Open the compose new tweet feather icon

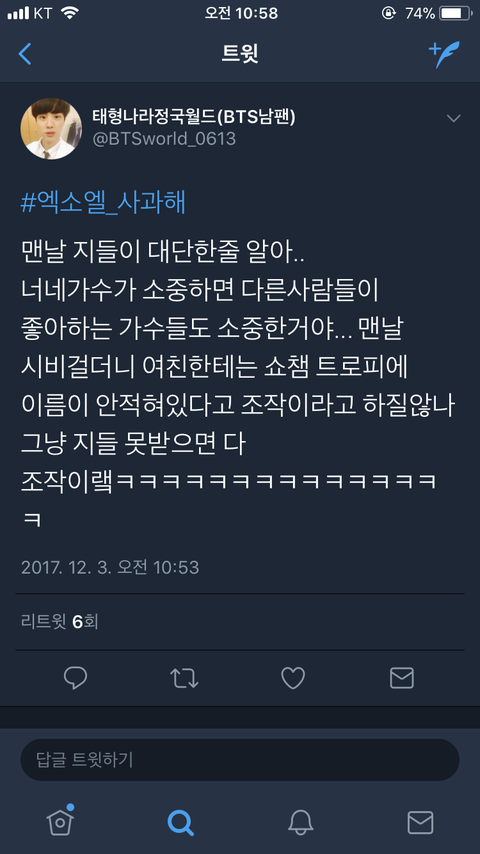[x=444, y=54]
